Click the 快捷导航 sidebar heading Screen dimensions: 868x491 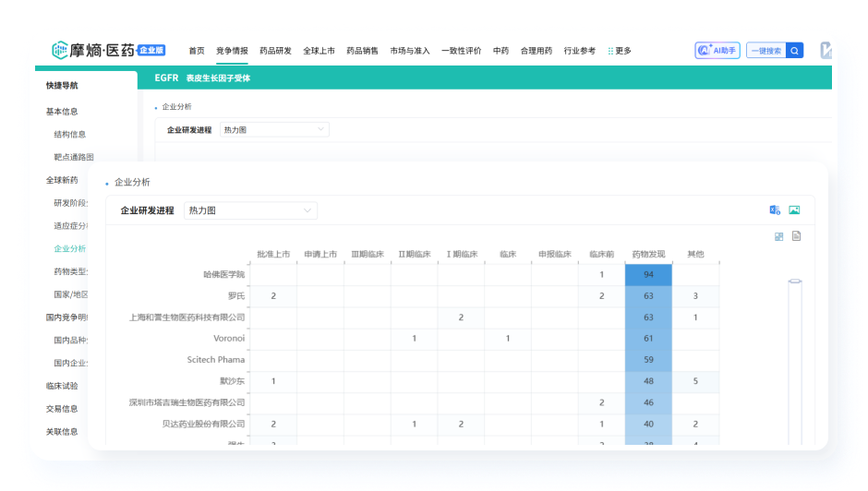click(62, 85)
